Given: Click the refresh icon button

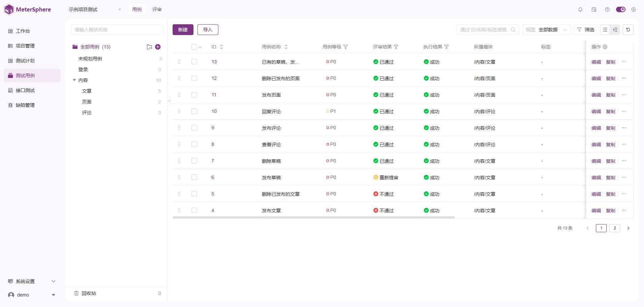Looking at the screenshot, I should [628, 30].
